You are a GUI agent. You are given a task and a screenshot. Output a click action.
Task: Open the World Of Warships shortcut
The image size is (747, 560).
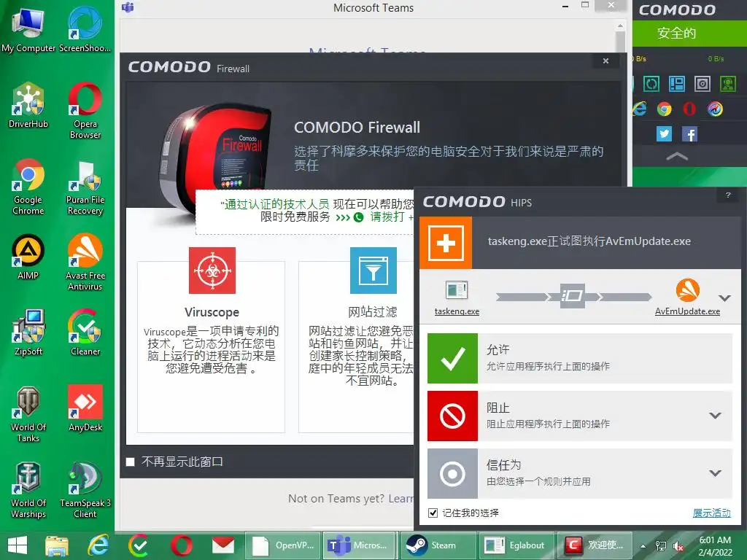coord(28,490)
